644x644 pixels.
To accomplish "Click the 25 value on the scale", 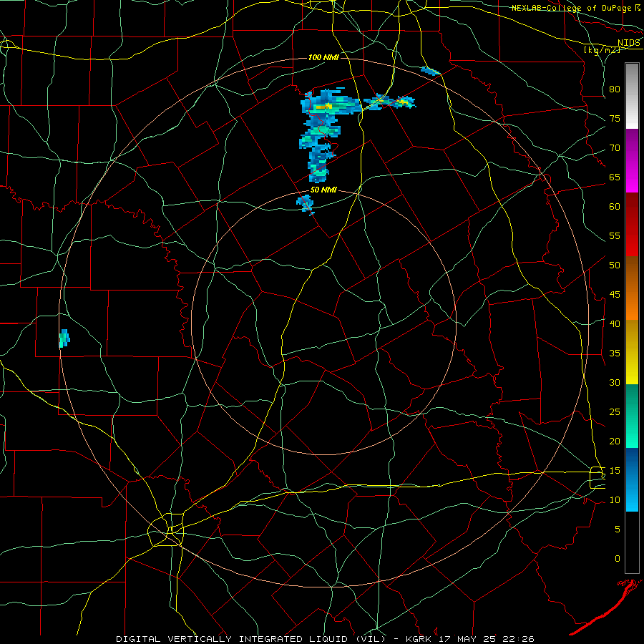I will [x=615, y=412].
